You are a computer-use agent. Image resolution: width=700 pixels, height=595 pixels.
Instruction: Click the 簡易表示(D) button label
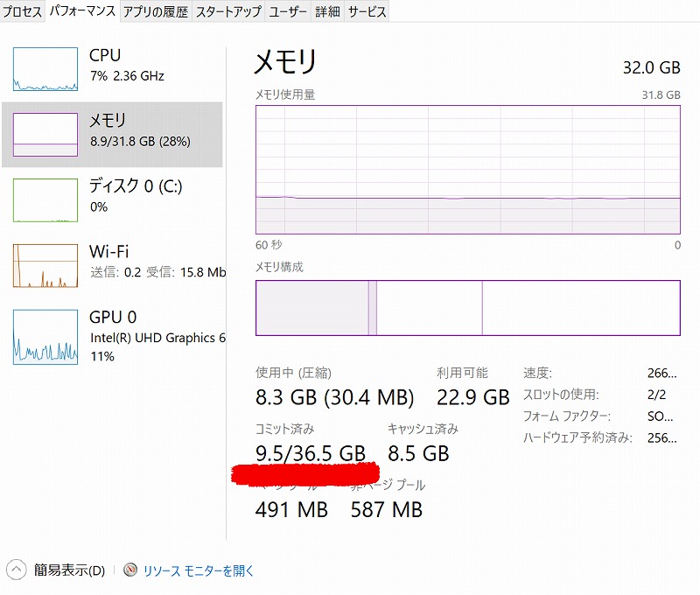click(70, 570)
